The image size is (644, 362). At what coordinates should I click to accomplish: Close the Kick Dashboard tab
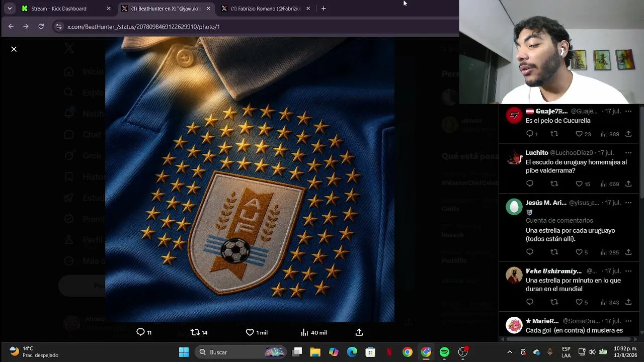click(x=109, y=9)
